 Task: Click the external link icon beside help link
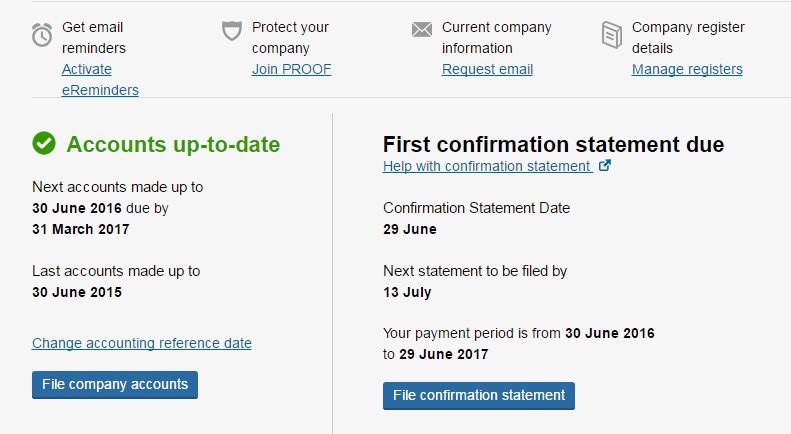click(604, 166)
